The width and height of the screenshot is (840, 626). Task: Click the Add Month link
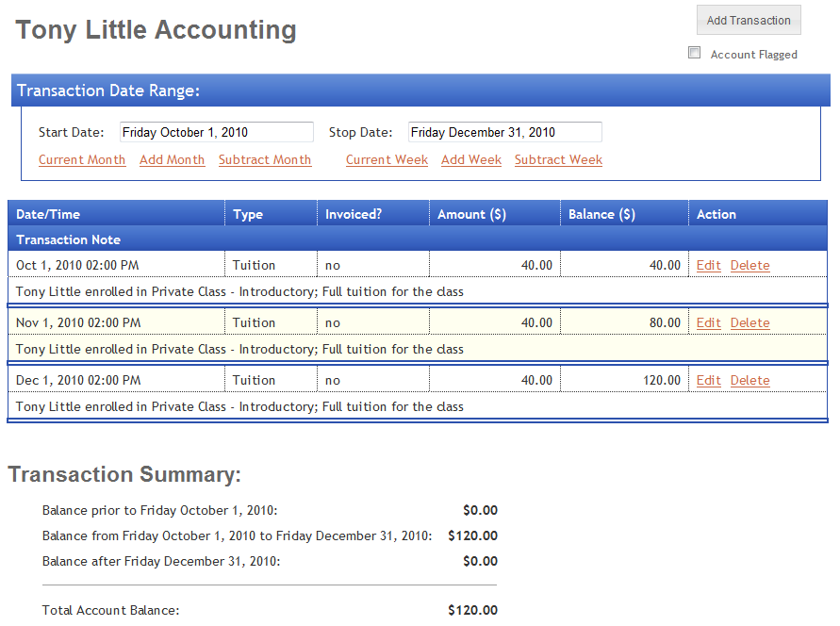point(172,160)
